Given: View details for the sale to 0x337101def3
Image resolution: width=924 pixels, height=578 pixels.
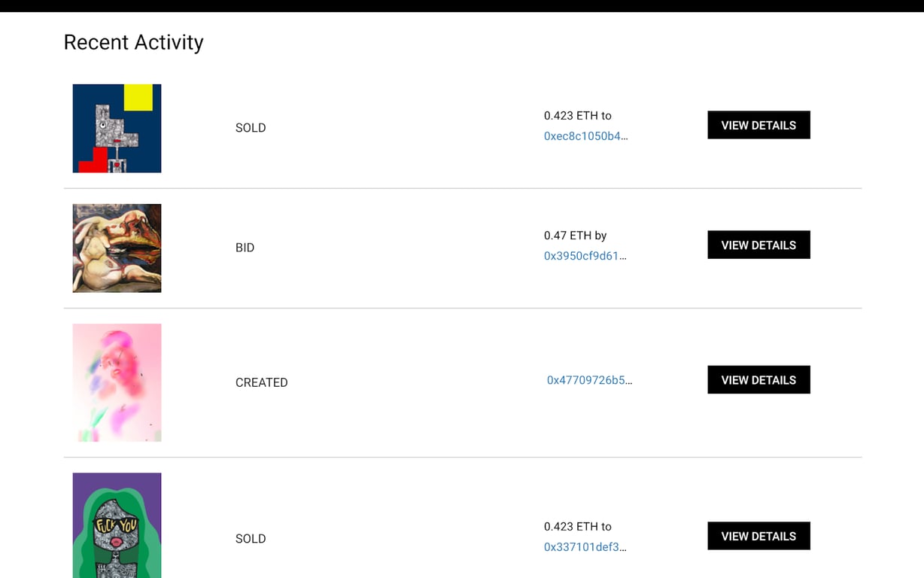Looking at the screenshot, I should click(758, 536).
